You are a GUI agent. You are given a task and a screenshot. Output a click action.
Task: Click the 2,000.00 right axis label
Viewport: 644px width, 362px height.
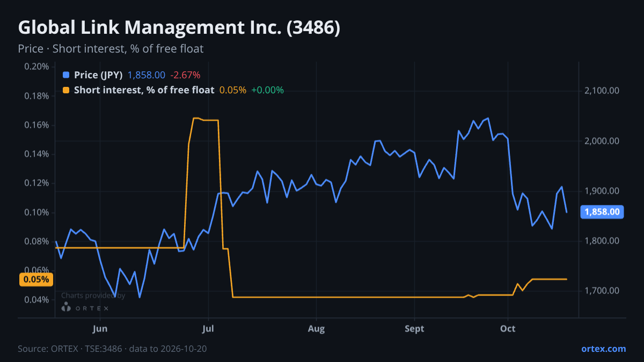click(x=602, y=141)
